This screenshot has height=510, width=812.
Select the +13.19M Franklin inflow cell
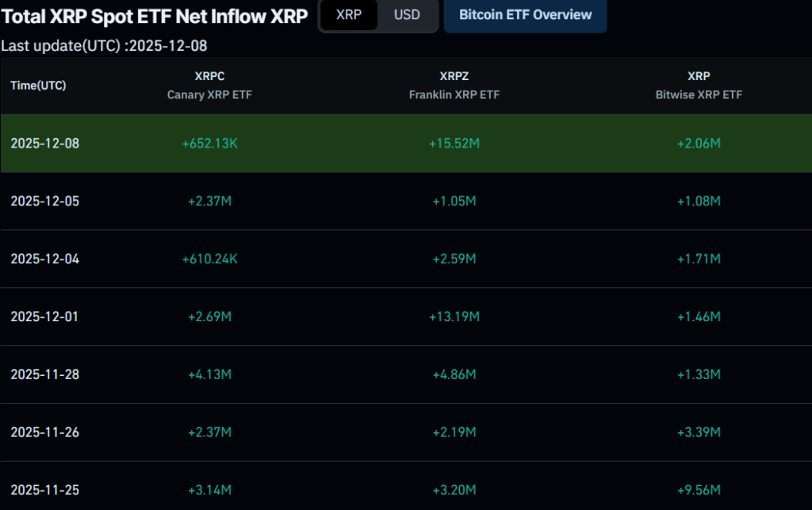(x=454, y=317)
